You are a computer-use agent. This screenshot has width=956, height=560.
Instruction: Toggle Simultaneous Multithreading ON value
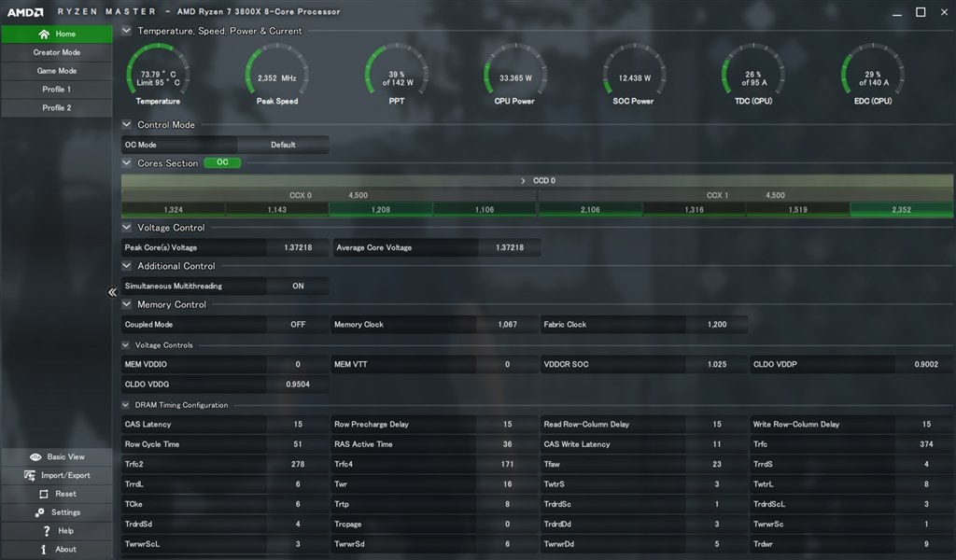[298, 286]
